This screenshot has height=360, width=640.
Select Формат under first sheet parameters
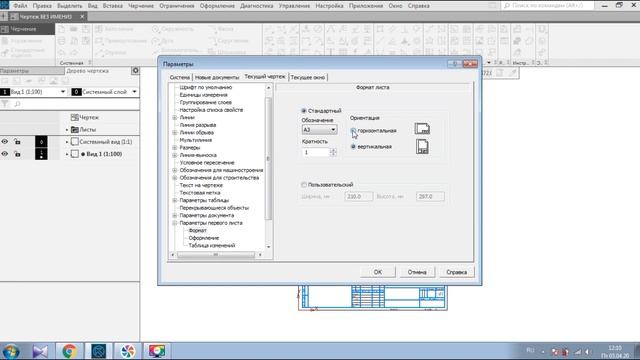[x=197, y=231]
